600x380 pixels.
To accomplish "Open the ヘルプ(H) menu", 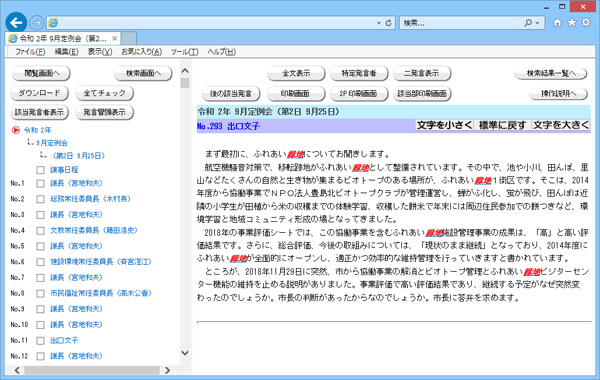I will point(222,52).
